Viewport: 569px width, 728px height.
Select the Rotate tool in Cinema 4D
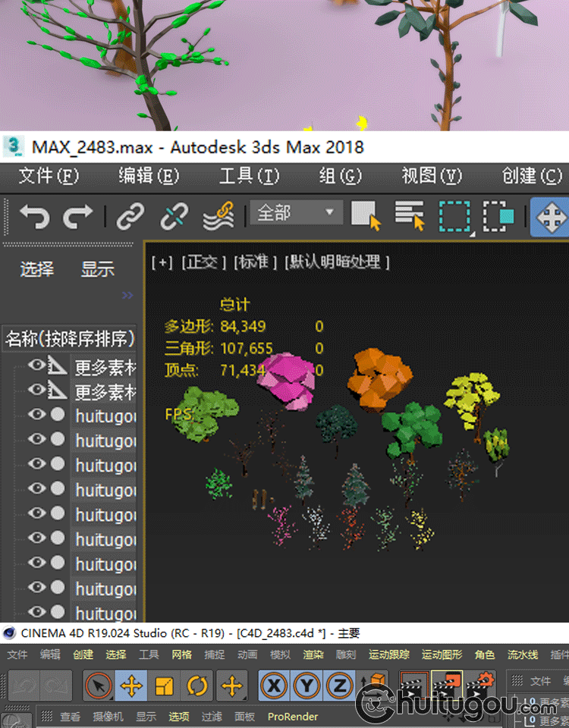click(x=197, y=686)
